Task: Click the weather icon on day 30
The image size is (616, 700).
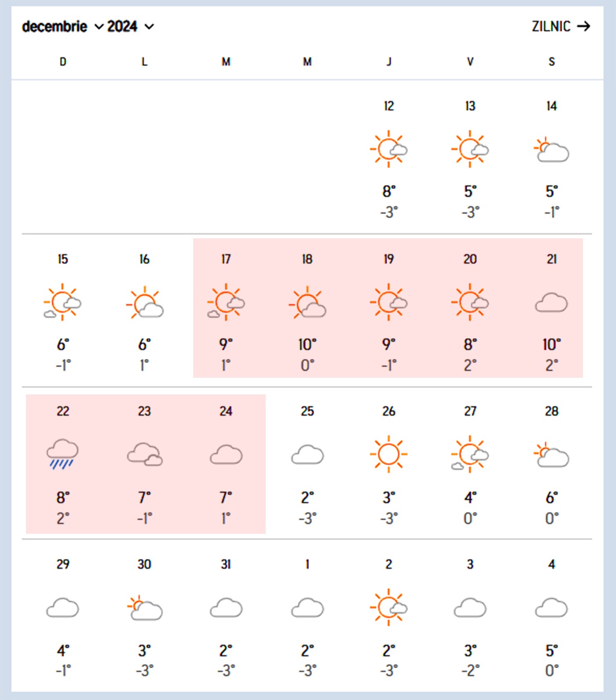Action: pyautogui.click(x=144, y=608)
